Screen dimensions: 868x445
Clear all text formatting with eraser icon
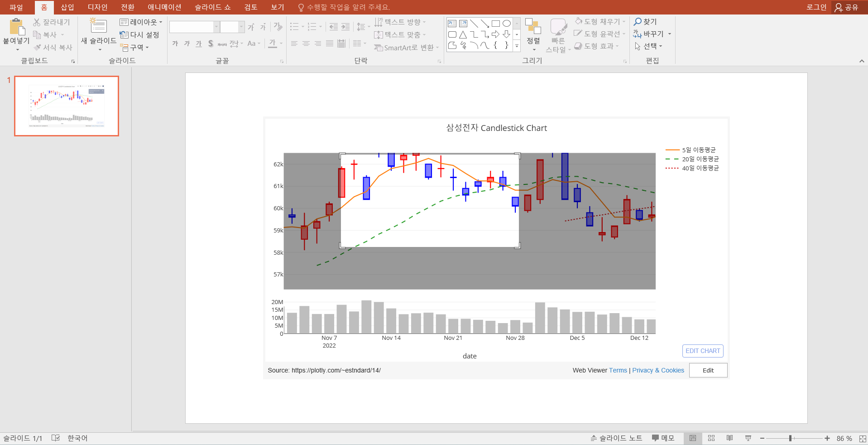click(x=278, y=27)
